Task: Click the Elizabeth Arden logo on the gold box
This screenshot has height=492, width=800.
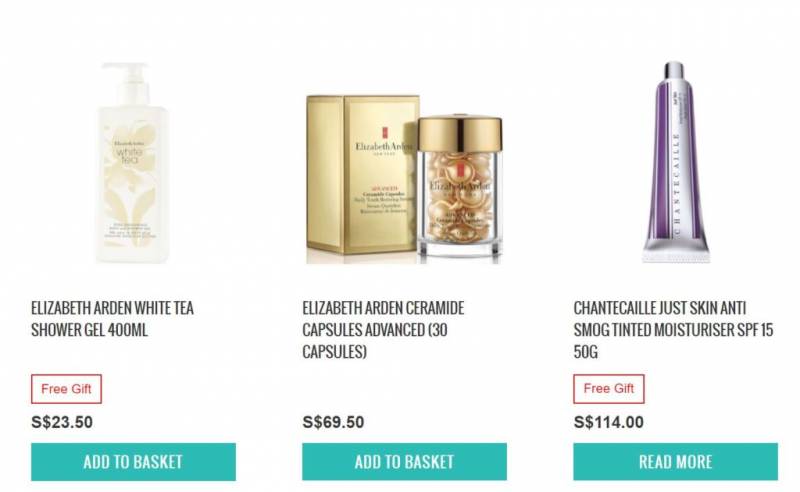Action: click(x=384, y=143)
